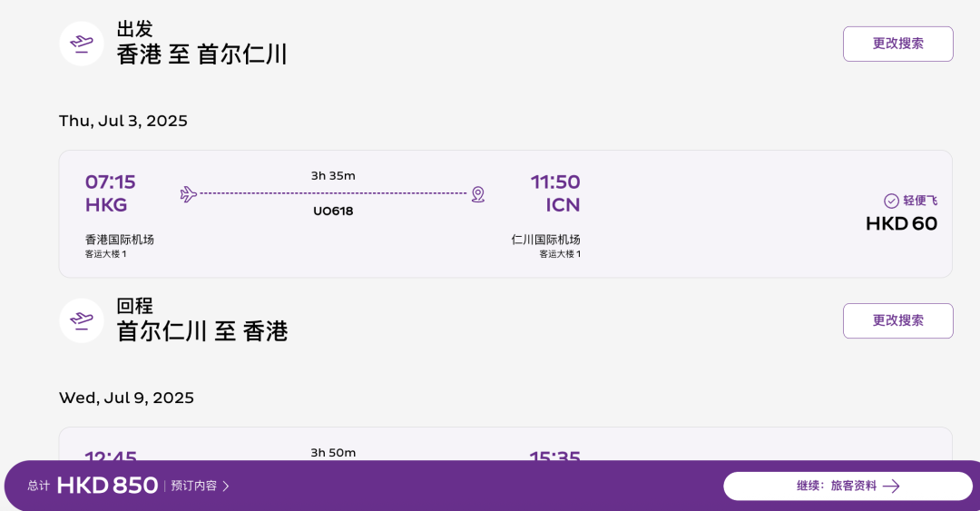Click the Thu, Jul 3, 2025 date heading
Screen dimensions: 980x511
(123, 121)
